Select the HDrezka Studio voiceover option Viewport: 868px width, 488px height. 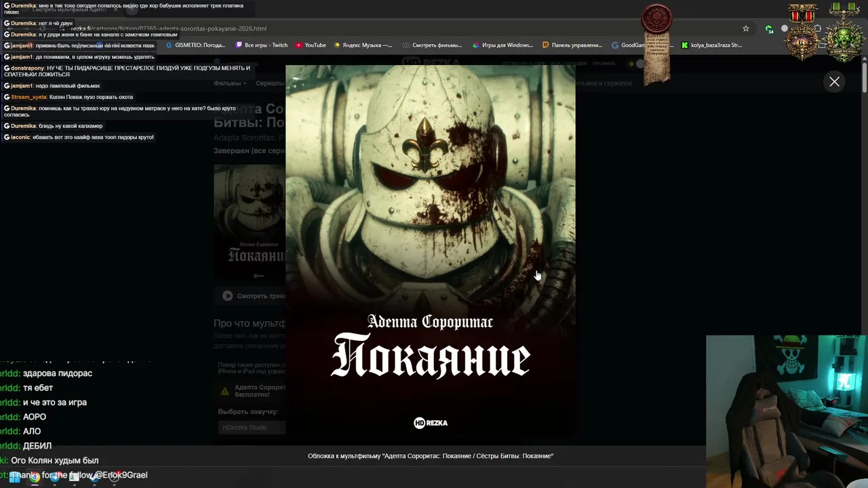[x=252, y=427]
